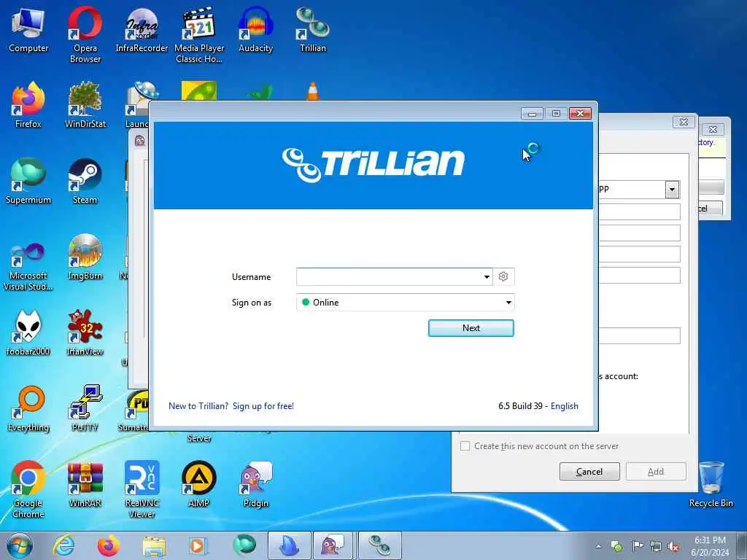The height and width of the screenshot is (560, 747).
Task: Select the WinRAR desktop icon
Action: [x=85, y=484]
